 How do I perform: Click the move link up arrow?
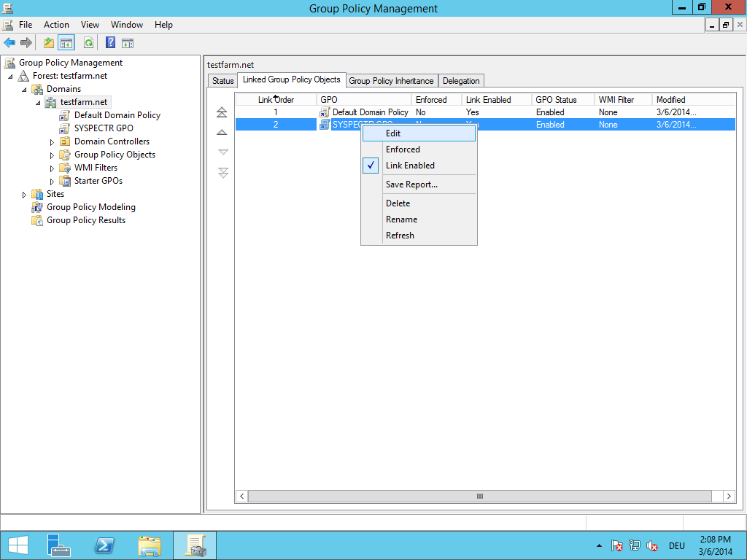coord(222,133)
